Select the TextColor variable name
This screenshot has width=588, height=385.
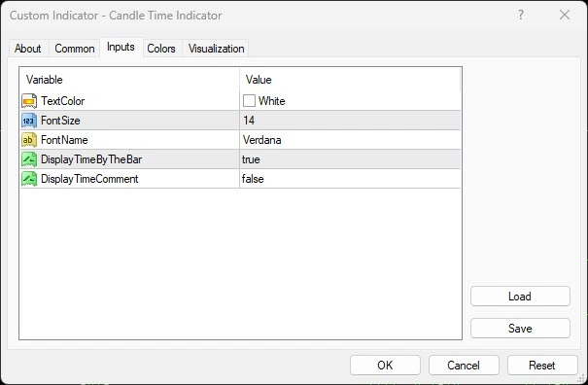click(62, 101)
